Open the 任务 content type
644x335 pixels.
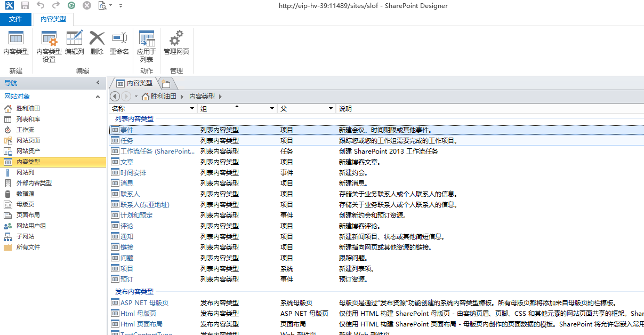click(x=127, y=140)
